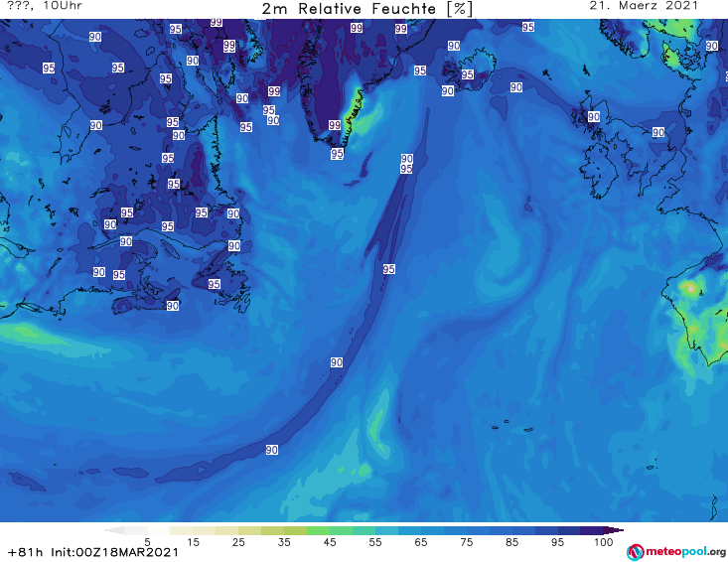Click the legend tick value "85"
The height and width of the screenshot is (562, 728).
point(511,542)
